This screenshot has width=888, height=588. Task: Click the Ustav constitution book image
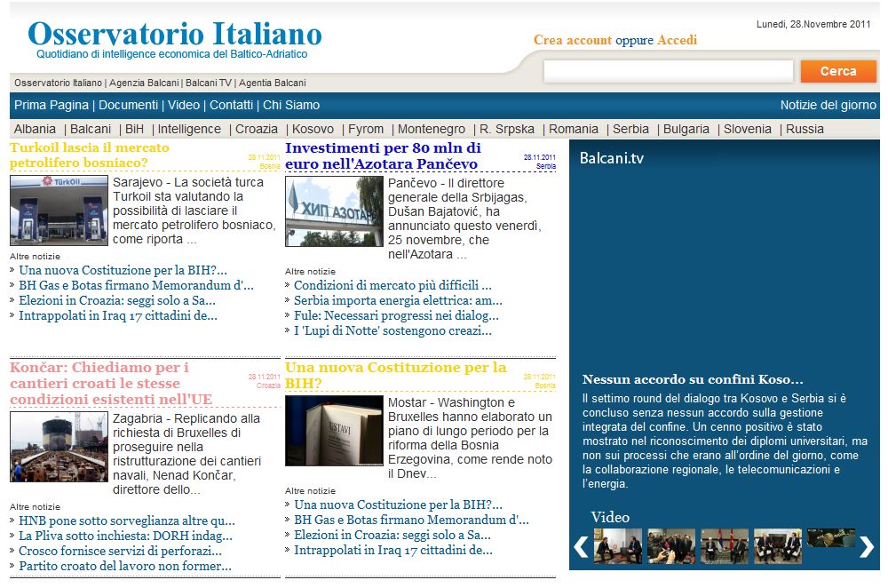(x=334, y=431)
